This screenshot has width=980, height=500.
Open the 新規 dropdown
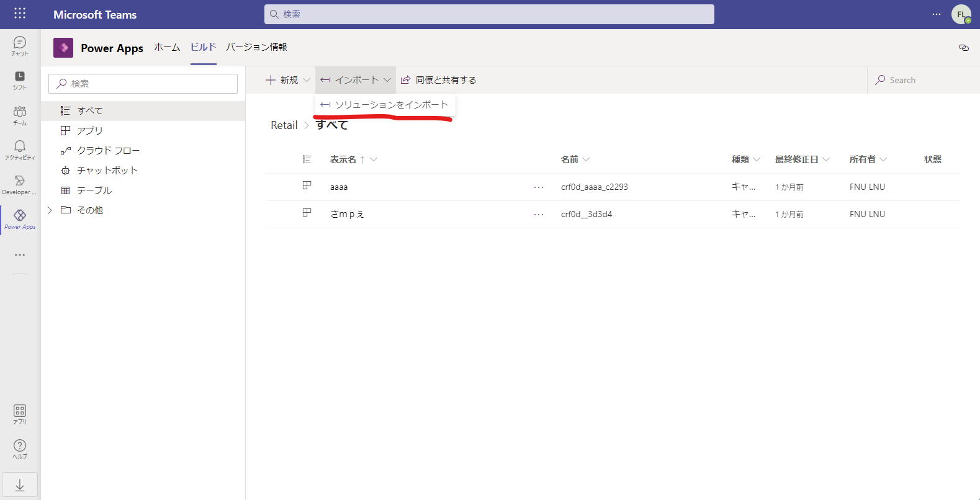288,80
